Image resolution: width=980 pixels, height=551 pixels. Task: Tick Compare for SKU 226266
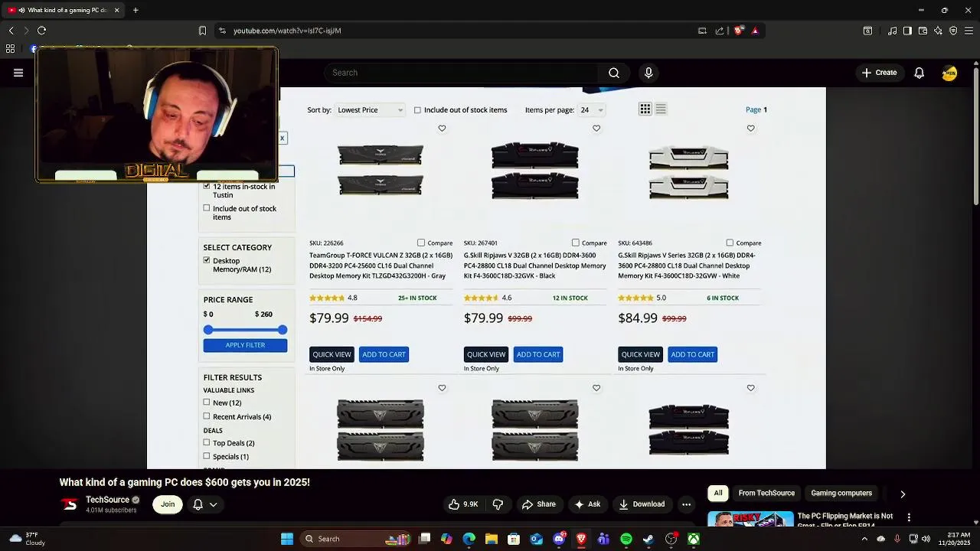421,243
